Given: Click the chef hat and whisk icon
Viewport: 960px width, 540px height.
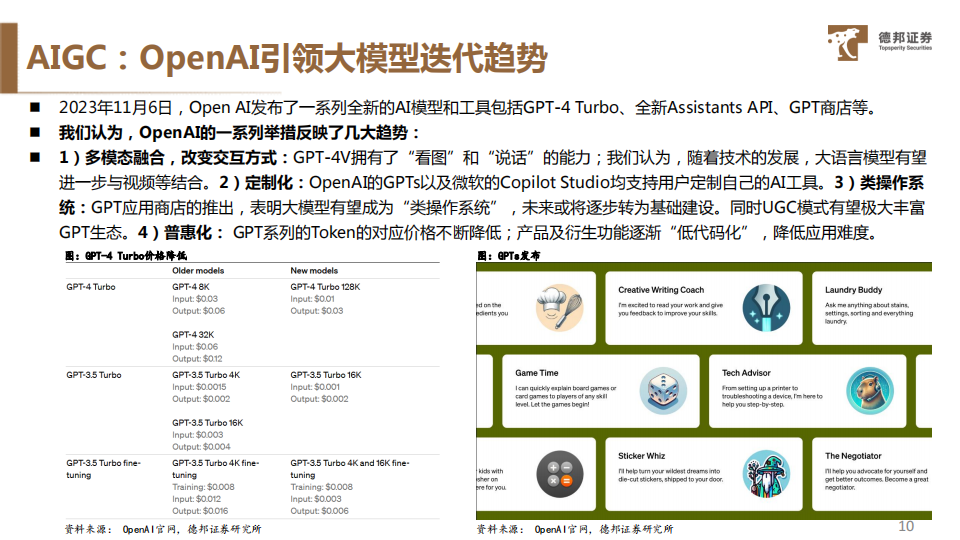Looking at the screenshot, I should click(559, 308).
